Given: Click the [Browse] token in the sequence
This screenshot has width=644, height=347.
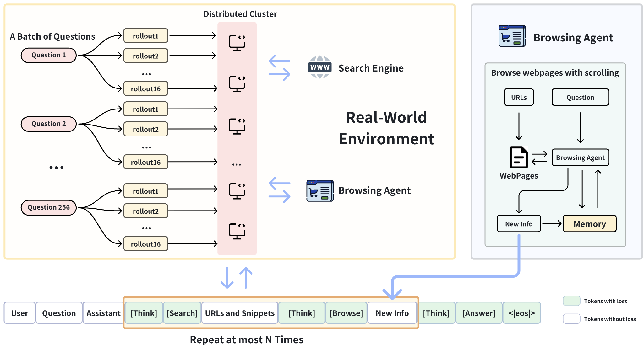Looking at the screenshot, I should pos(346,313).
